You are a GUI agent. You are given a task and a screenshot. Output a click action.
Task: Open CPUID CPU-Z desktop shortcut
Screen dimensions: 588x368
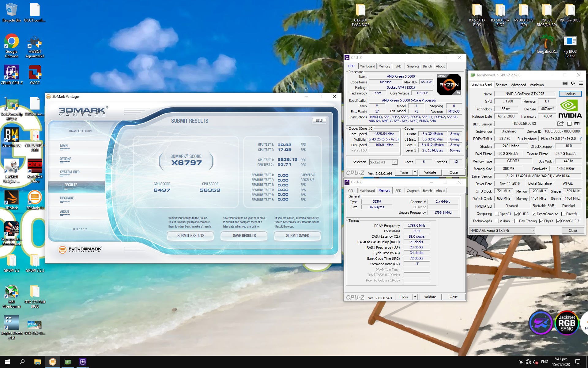point(11,75)
